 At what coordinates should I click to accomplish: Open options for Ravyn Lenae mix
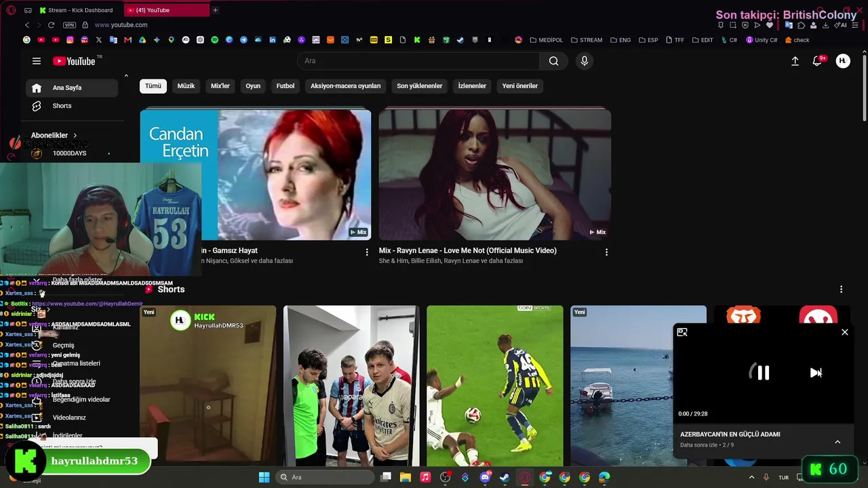[x=606, y=252]
